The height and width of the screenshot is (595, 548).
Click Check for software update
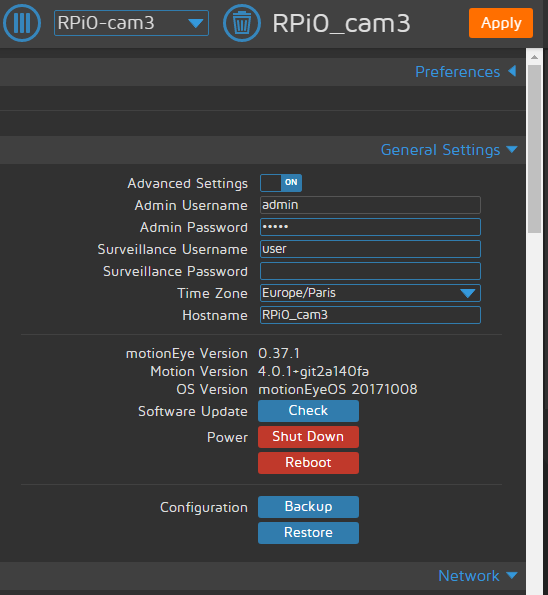pos(308,411)
